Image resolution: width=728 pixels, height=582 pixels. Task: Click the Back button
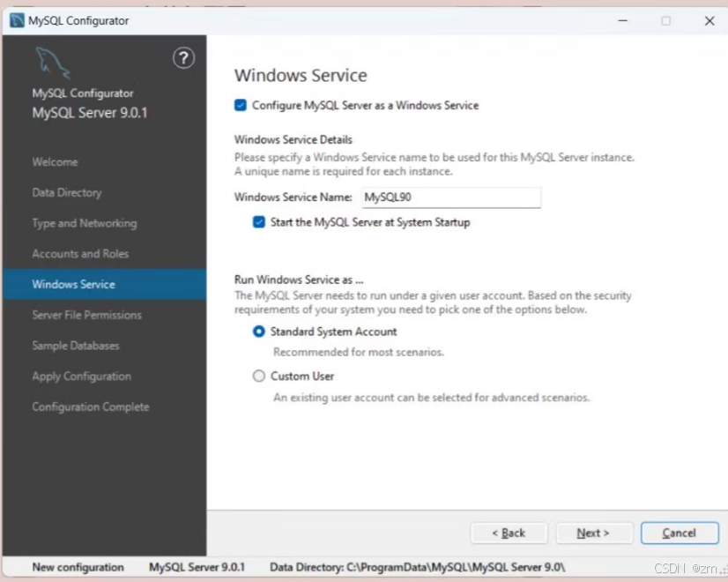pos(509,533)
